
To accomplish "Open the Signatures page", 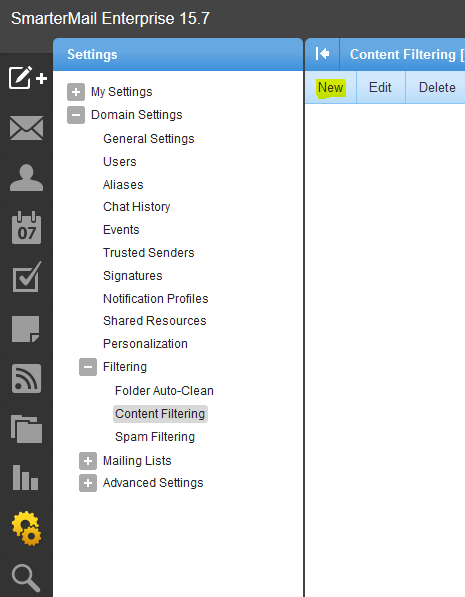I will click(133, 276).
